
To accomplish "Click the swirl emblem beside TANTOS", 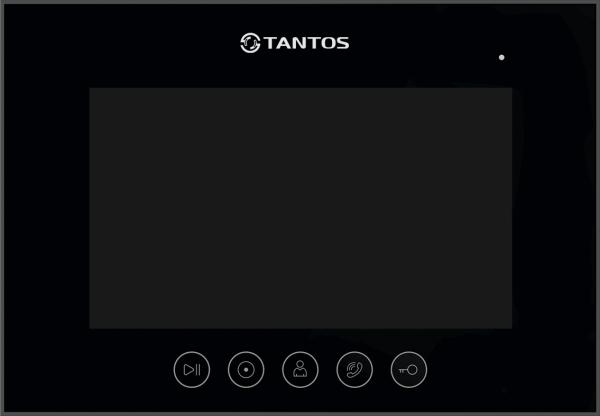I will [x=250, y=43].
